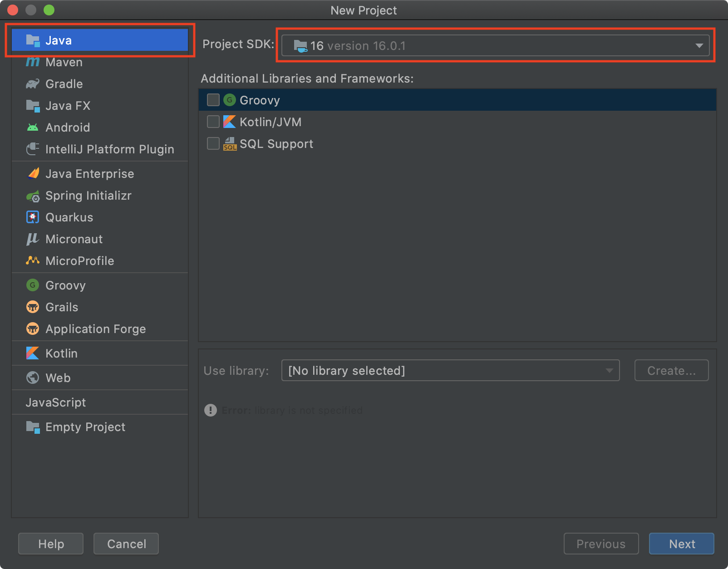Click the Kotlin/JVM label
This screenshot has width=728, height=569.
[x=271, y=122]
